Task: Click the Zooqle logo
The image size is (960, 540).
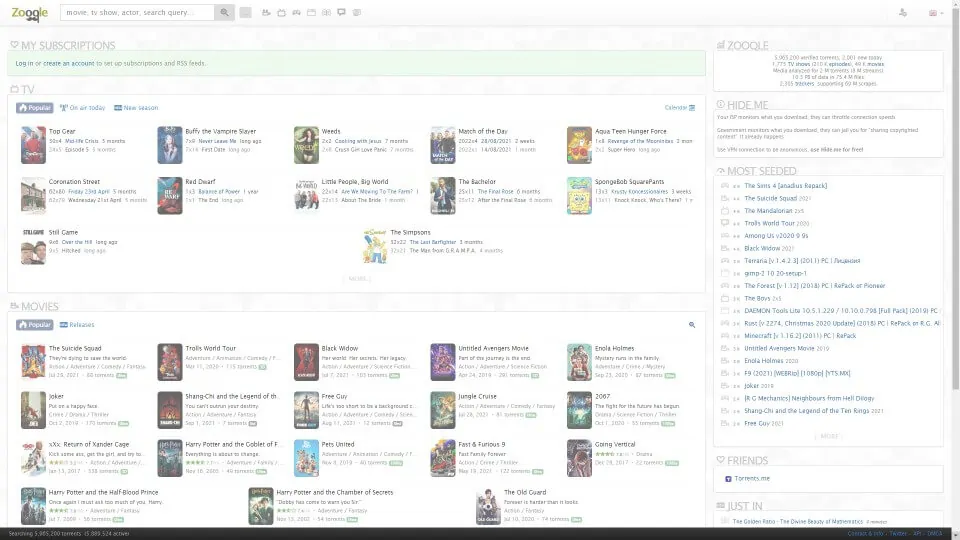Action: click(29, 13)
